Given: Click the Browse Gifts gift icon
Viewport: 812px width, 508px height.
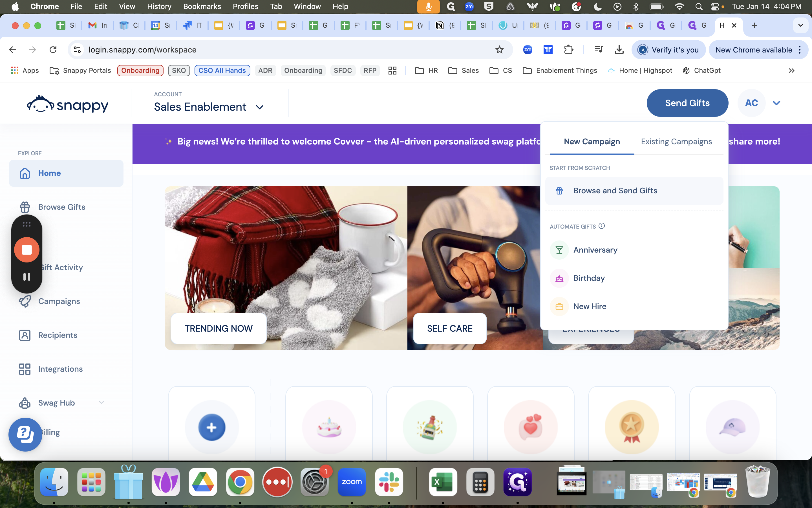Looking at the screenshot, I should click(25, 207).
